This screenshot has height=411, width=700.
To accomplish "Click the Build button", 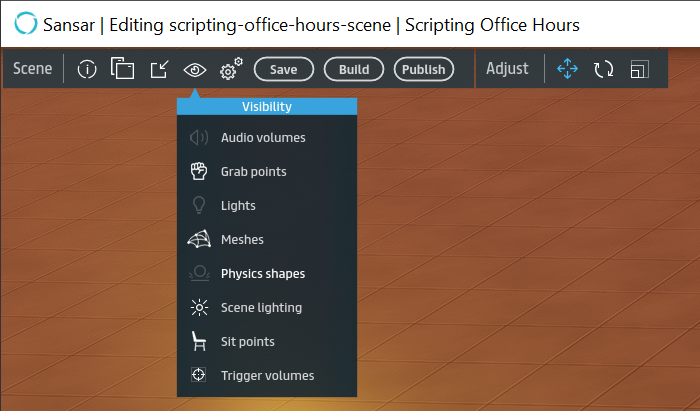I will 354,70.
